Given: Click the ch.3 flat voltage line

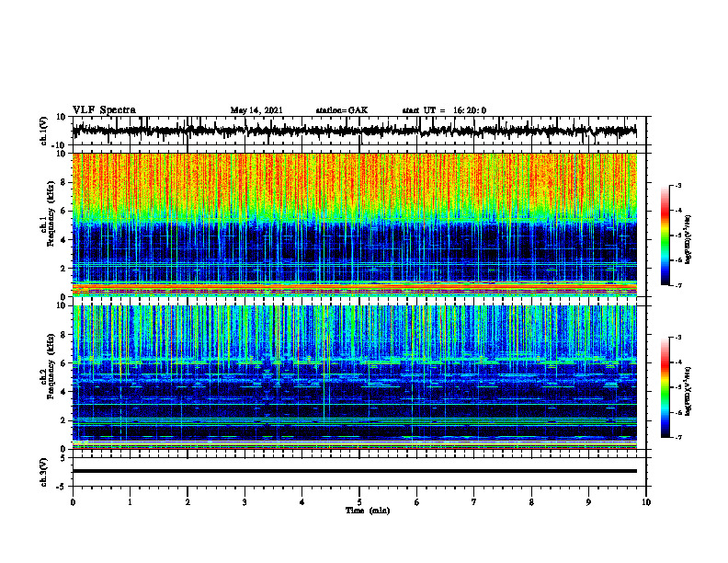Looking at the screenshot, I should click(x=354, y=471).
